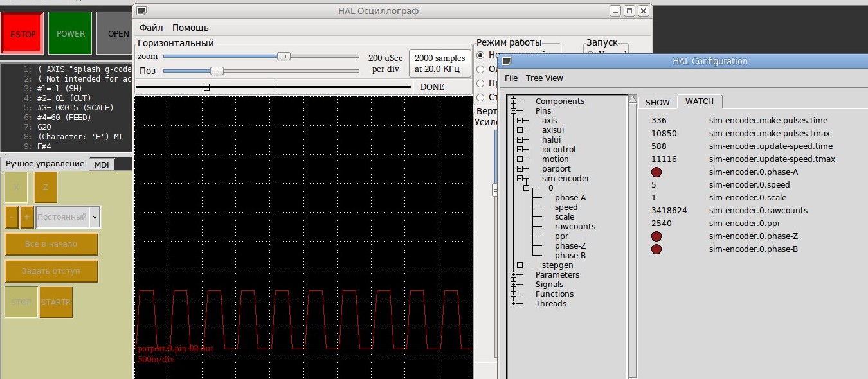
Task: Click the record position marker on trace bar
Action: (206, 87)
